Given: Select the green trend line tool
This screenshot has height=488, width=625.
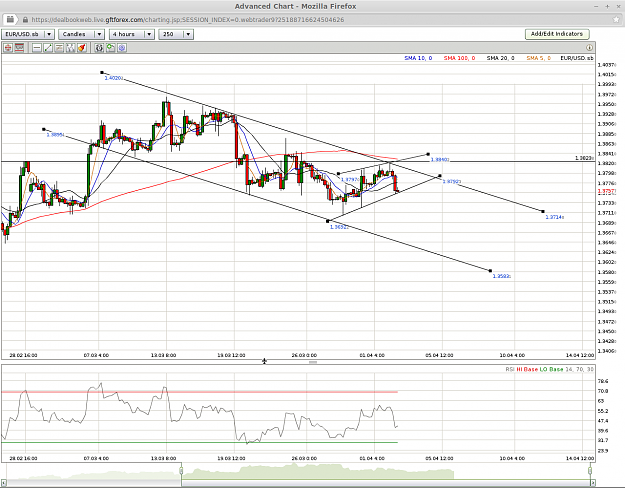Looking at the screenshot, I should [x=48, y=48].
